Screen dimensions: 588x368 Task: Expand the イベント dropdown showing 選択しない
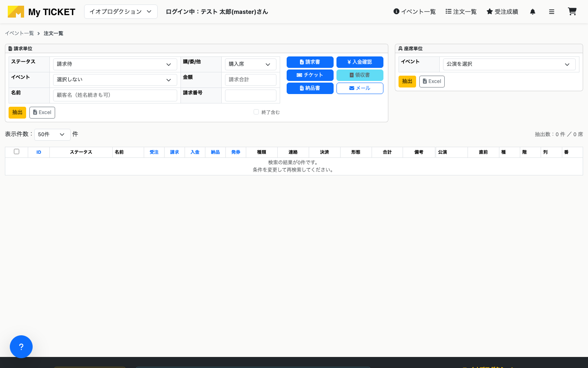(x=115, y=80)
